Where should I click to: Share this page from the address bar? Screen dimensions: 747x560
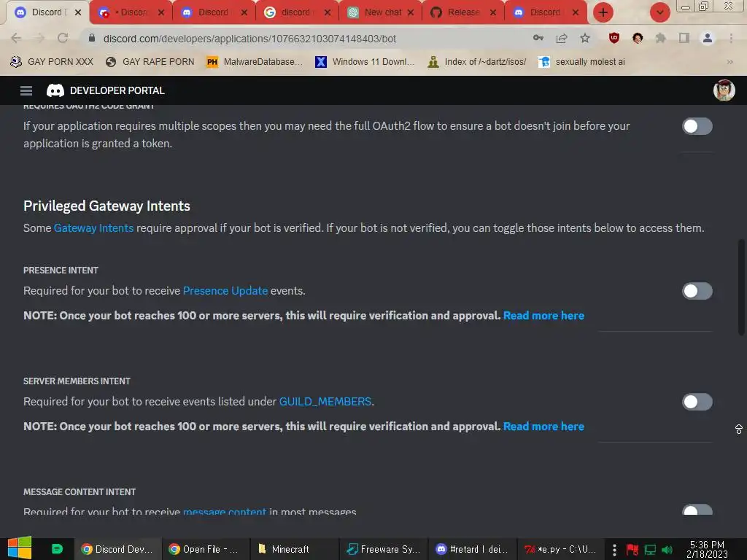(x=562, y=38)
